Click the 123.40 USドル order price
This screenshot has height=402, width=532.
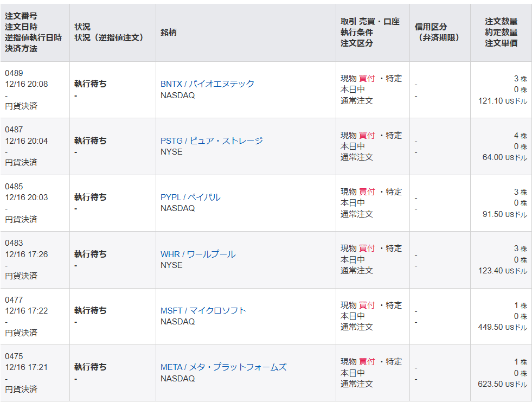click(503, 271)
